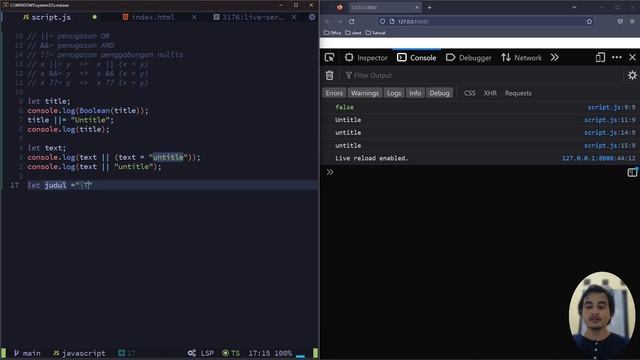Toggle the Requests filter

pyautogui.click(x=518, y=93)
